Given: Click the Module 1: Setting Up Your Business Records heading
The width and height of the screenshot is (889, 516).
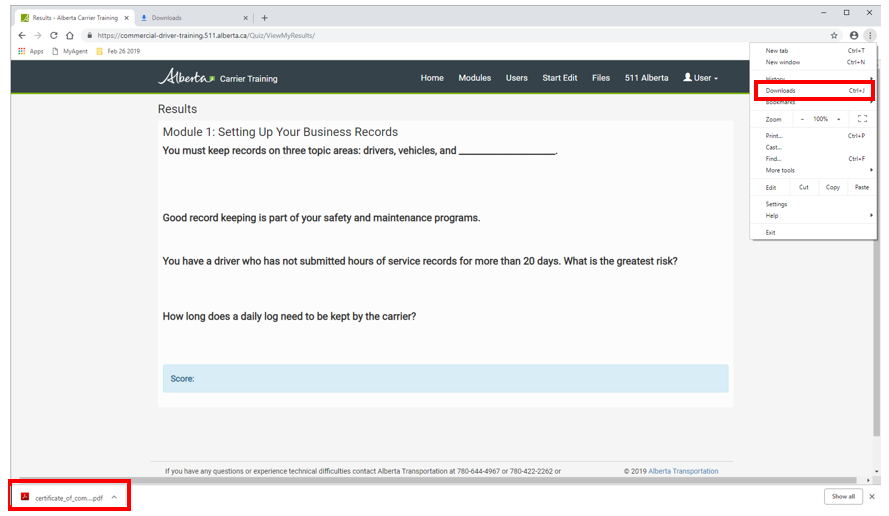Looking at the screenshot, I should coord(280,132).
